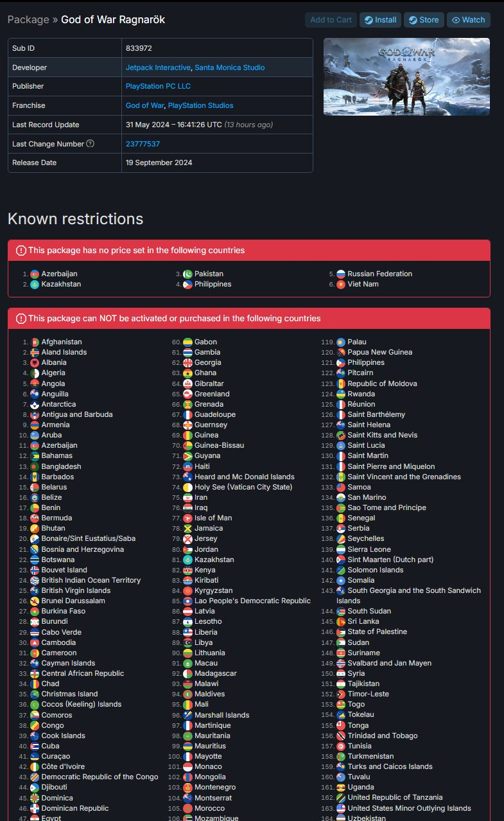Viewport: 504px width, 821px height.
Task: Click the warning icon in the no-price banner
Action: 21,251
